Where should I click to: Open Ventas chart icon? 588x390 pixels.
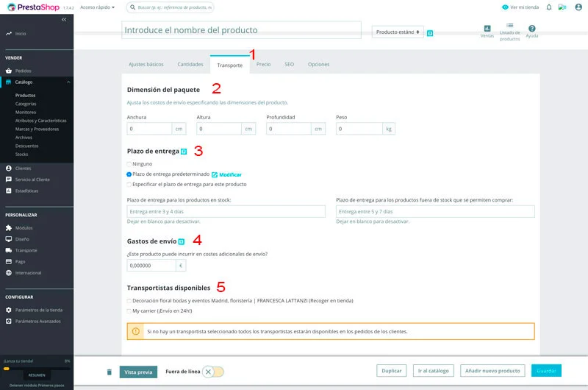[487, 29]
